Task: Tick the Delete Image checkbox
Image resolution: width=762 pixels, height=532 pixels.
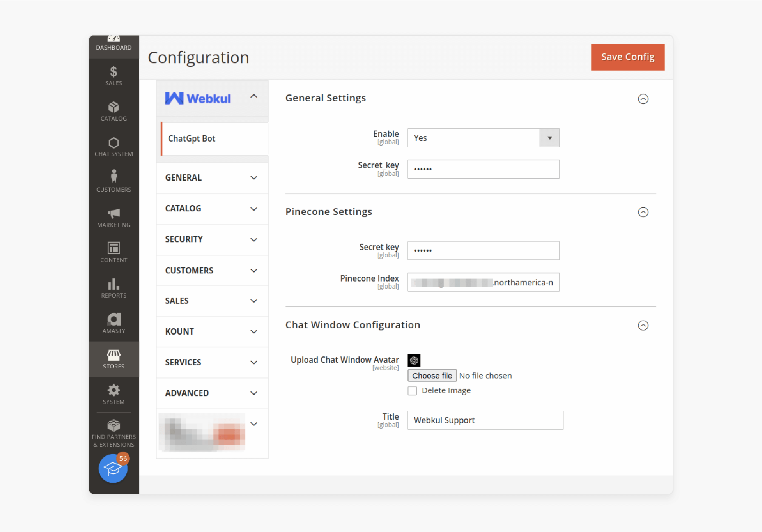Action: (x=412, y=390)
